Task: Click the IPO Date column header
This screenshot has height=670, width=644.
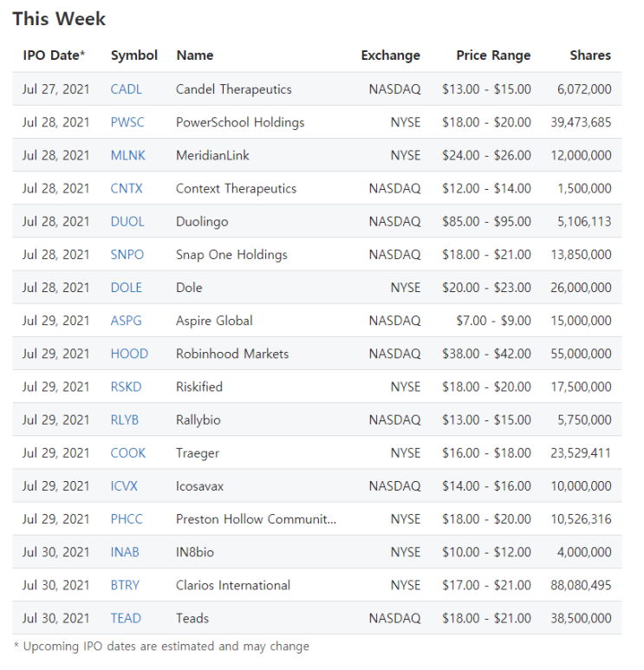Action: click(54, 55)
